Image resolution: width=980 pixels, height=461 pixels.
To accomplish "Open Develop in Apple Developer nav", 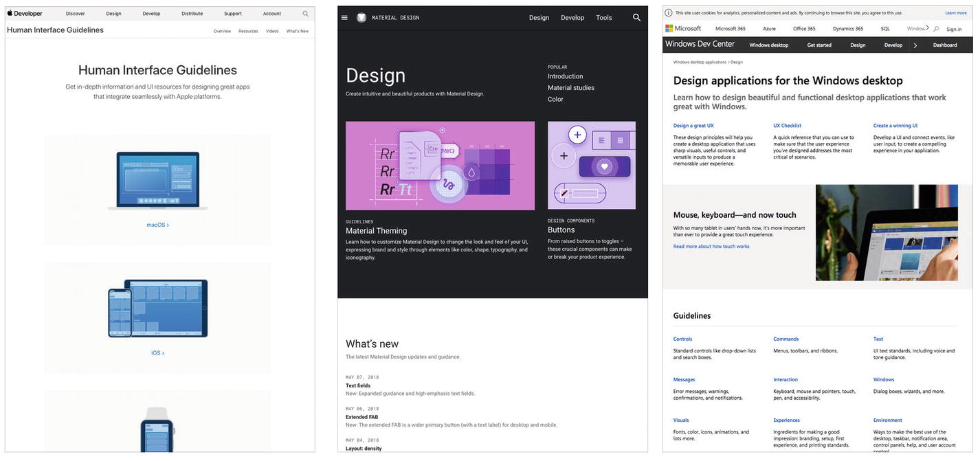I will 151,14.
